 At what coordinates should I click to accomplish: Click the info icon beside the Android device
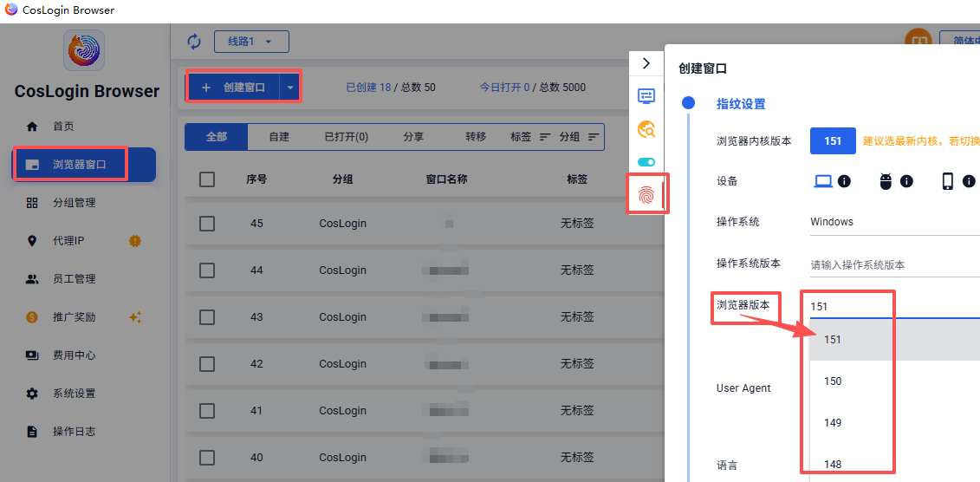click(906, 181)
